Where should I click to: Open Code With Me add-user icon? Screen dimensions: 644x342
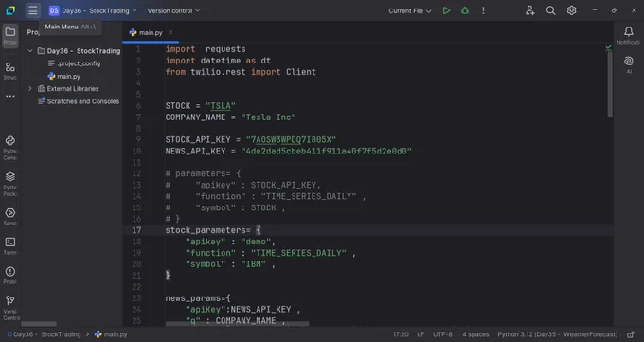[529, 10]
